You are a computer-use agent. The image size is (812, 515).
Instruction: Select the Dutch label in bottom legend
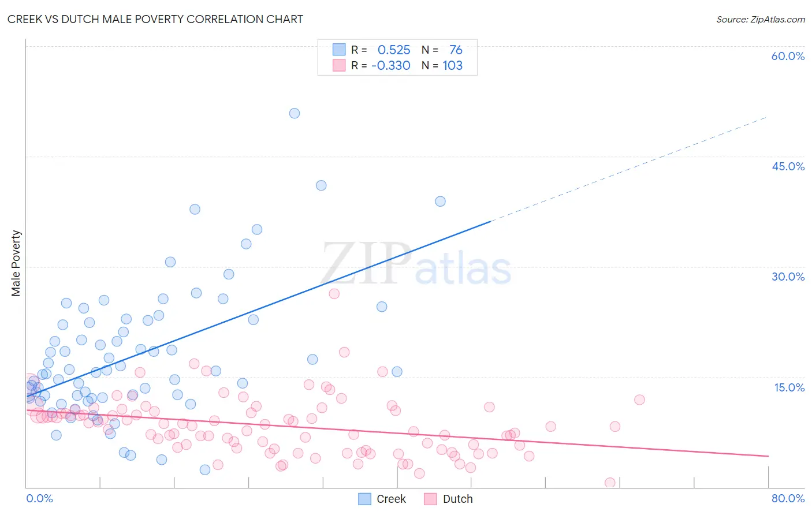(x=457, y=499)
